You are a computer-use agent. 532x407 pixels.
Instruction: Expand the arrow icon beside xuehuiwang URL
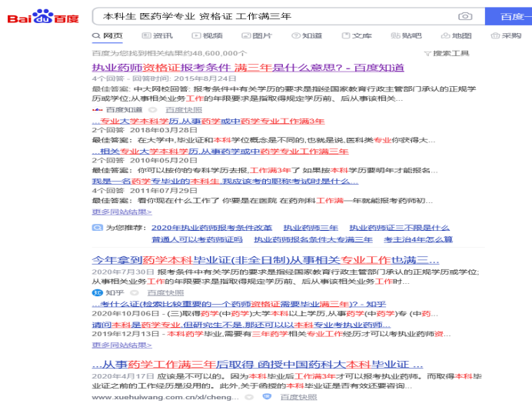click(x=249, y=397)
